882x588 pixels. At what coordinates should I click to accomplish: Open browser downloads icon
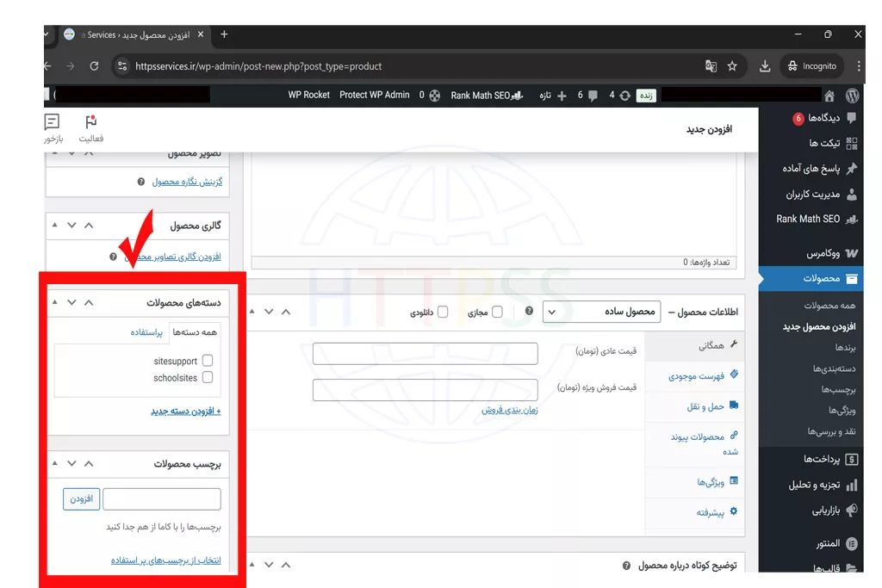point(764,66)
